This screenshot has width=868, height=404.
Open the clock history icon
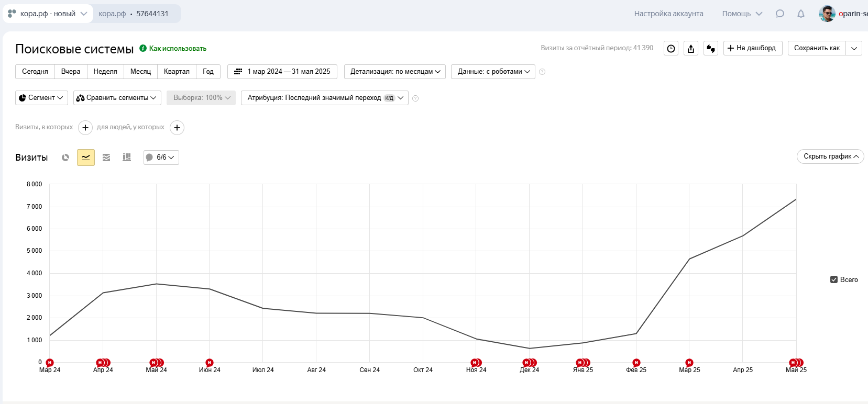coord(671,49)
